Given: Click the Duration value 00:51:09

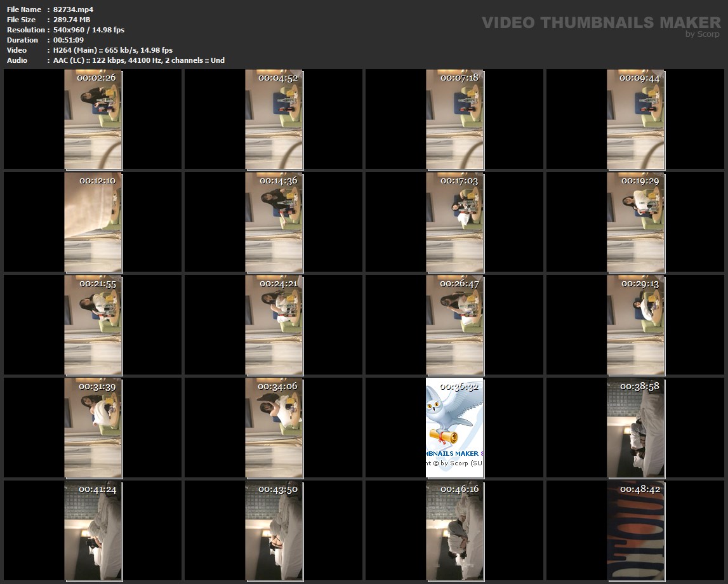Looking at the screenshot, I should (68, 40).
